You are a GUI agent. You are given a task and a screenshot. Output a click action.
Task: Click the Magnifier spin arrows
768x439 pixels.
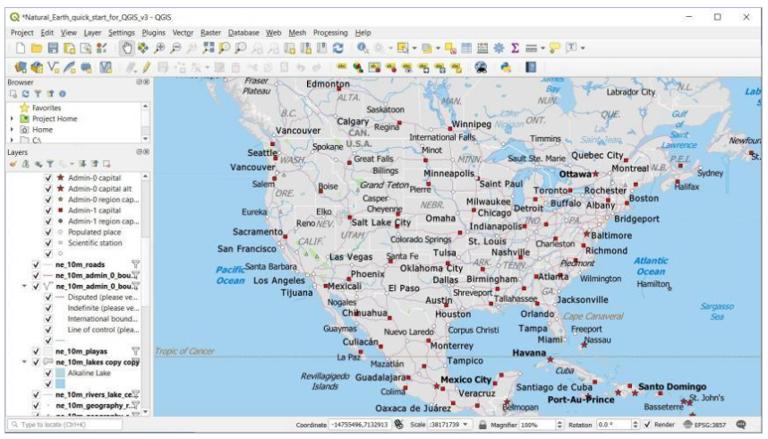[559, 425]
